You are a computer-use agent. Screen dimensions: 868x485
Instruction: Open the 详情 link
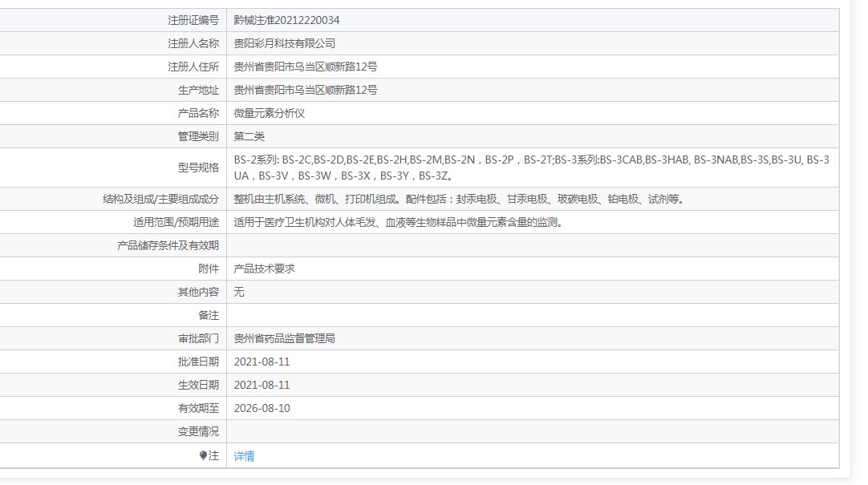click(x=244, y=456)
